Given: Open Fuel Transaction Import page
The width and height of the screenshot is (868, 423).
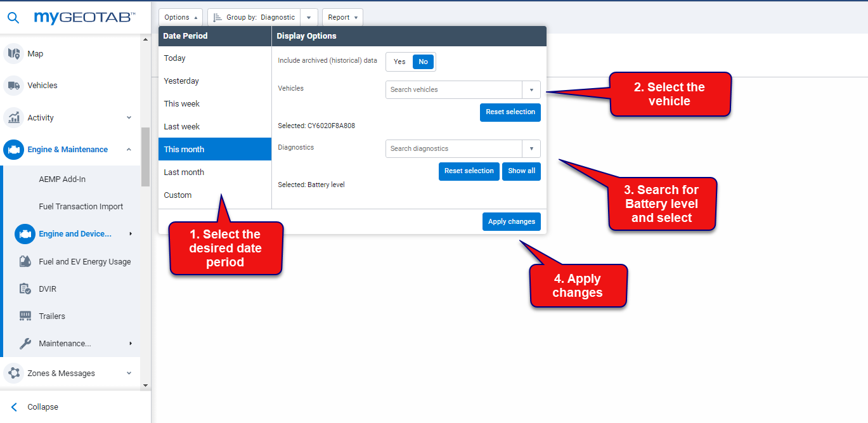Looking at the screenshot, I should 81,207.
